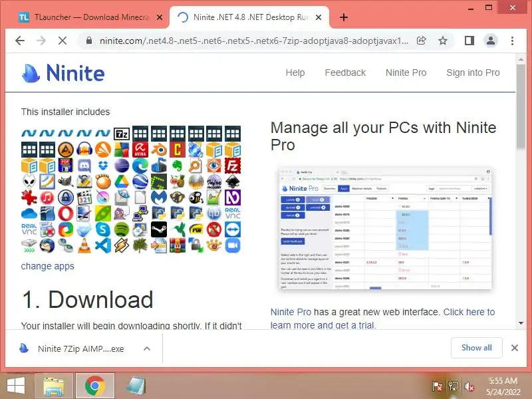Viewport: 532px width, 399px height.
Task: Click the Eclipse purple sphere icon
Action: coord(122,166)
